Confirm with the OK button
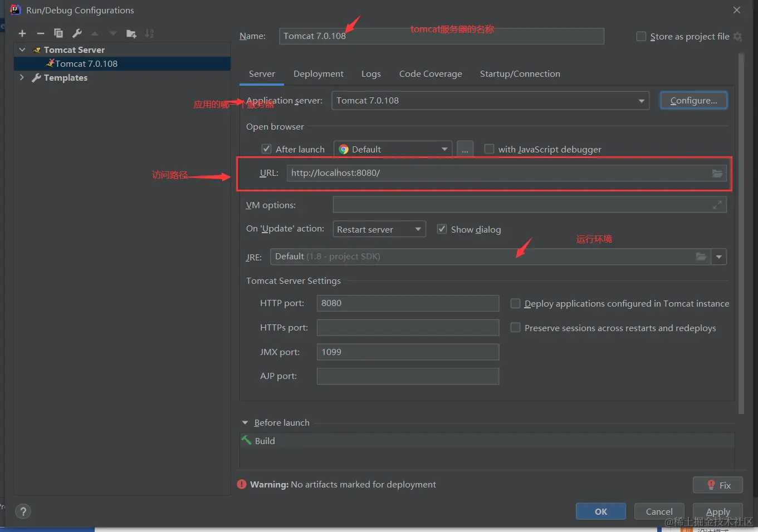This screenshot has height=532, width=758. 601,511
